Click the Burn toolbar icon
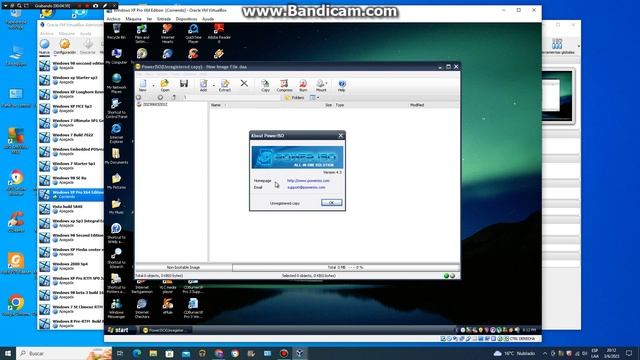 click(303, 85)
